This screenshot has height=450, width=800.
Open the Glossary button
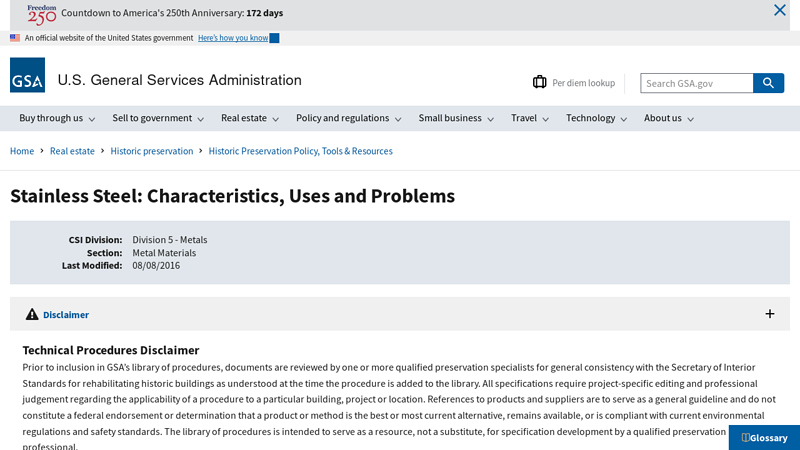pos(765,438)
